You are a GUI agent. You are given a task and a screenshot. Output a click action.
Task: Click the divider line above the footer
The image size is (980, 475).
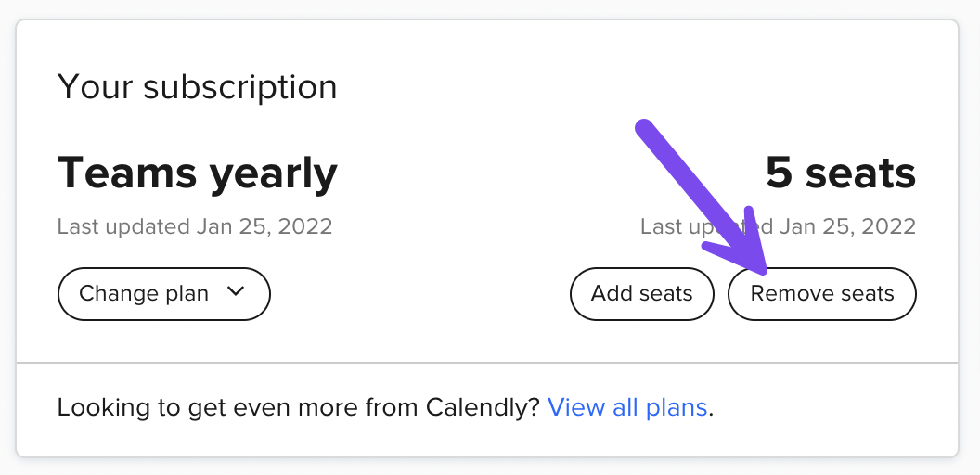[x=487, y=363]
